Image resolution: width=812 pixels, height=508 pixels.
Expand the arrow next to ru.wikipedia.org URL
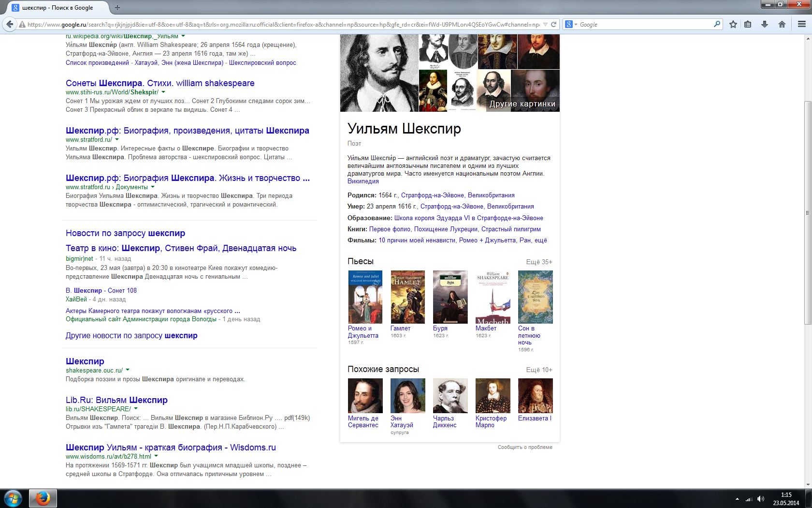pos(183,36)
